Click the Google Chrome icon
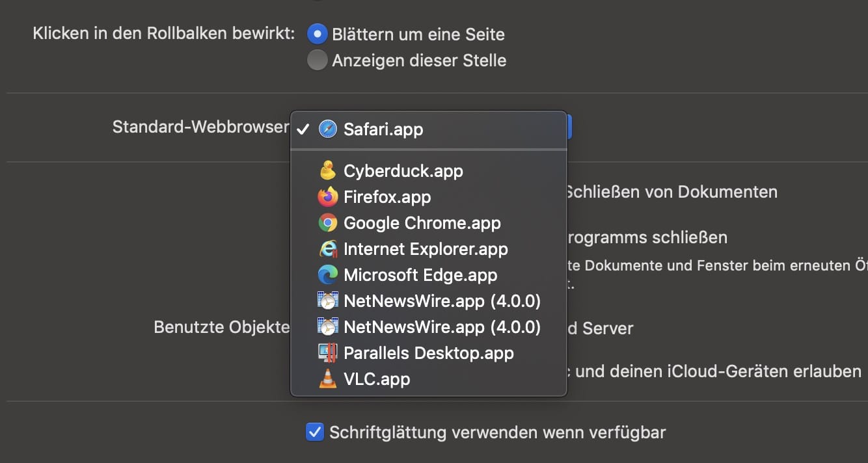This screenshot has width=868, height=463. point(328,223)
